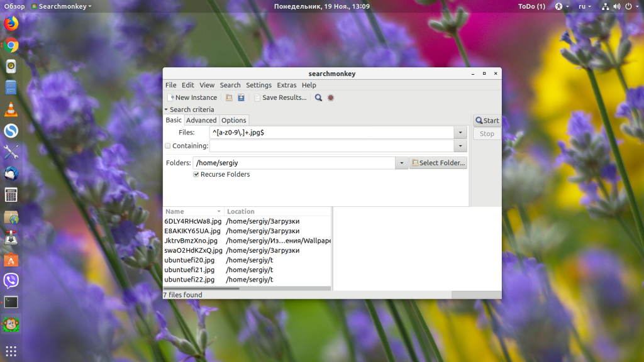This screenshot has width=644, height=362.
Task: Enable the Containing checkbox
Action: pyautogui.click(x=168, y=146)
